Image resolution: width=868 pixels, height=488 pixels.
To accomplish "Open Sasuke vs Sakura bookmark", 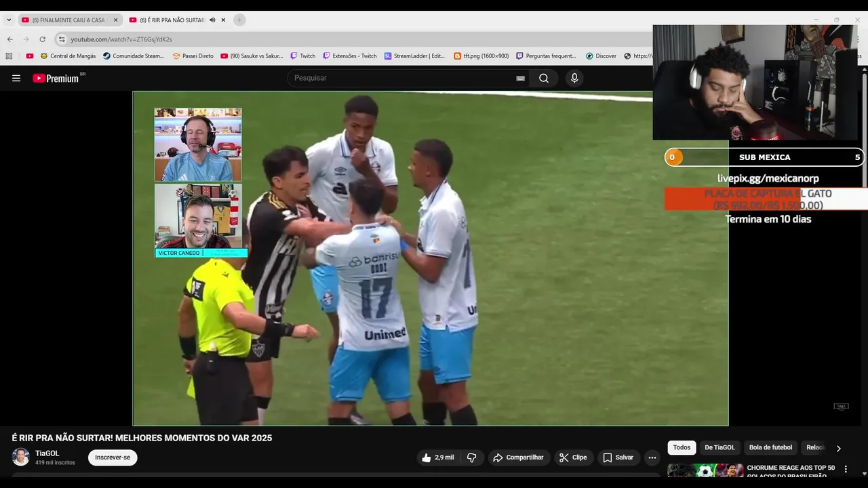I will 252,56.
